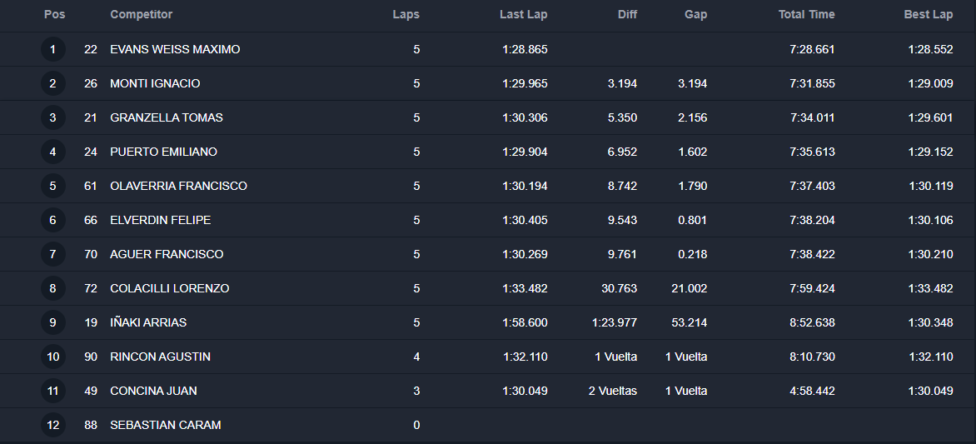976x444 pixels.
Task: Sort by the Competitor column header
Action: [141, 14]
